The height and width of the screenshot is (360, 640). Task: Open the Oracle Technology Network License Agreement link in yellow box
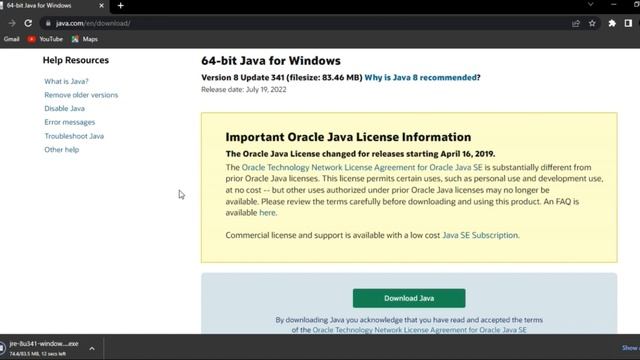coord(362,167)
